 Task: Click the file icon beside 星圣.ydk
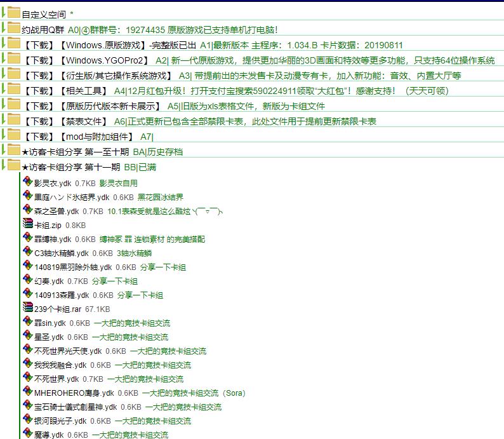pos(28,335)
